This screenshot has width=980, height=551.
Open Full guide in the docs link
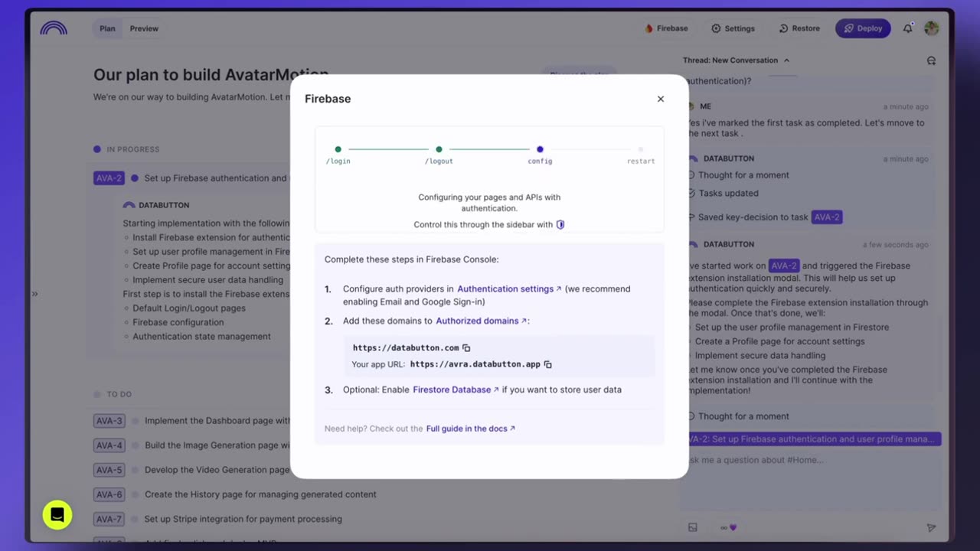click(471, 429)
